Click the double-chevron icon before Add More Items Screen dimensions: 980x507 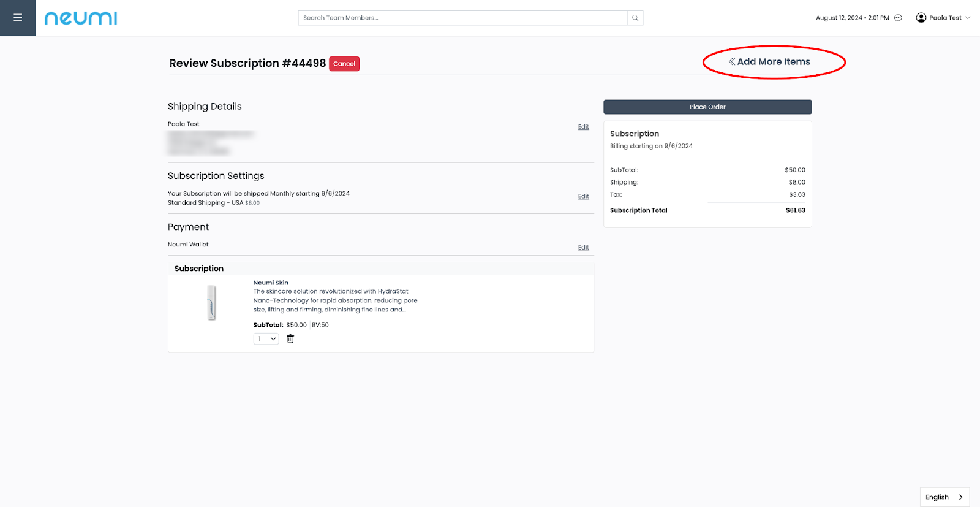731,62
